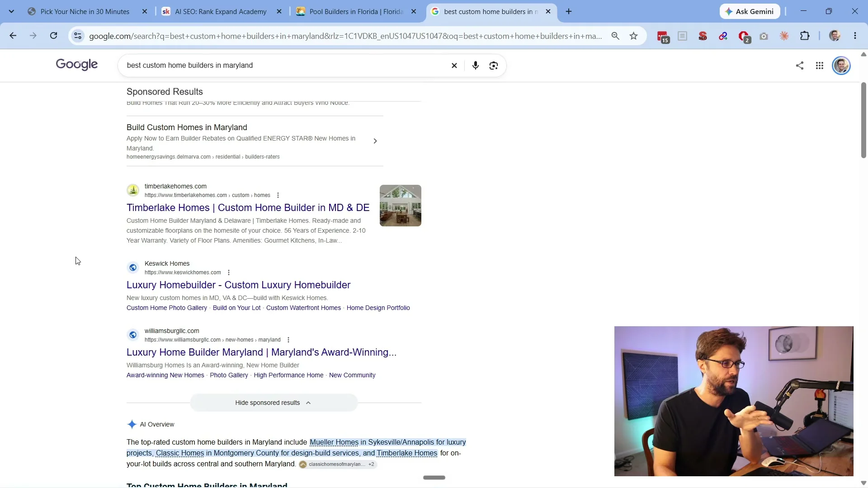Switch to Pool Builders in Florida tab
The width and height of the screenshot is (868, 488).
click(357, 11)
